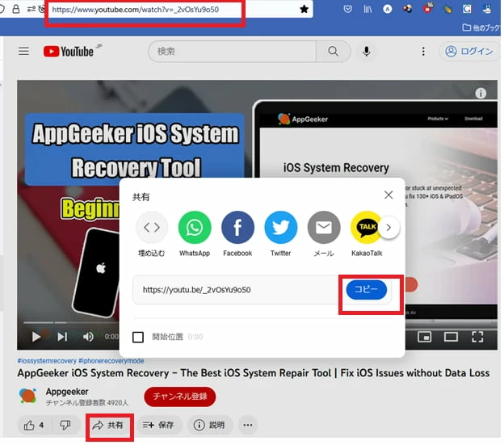
Task: Enable miniplayer mode
Action: [x=424, y=337]
